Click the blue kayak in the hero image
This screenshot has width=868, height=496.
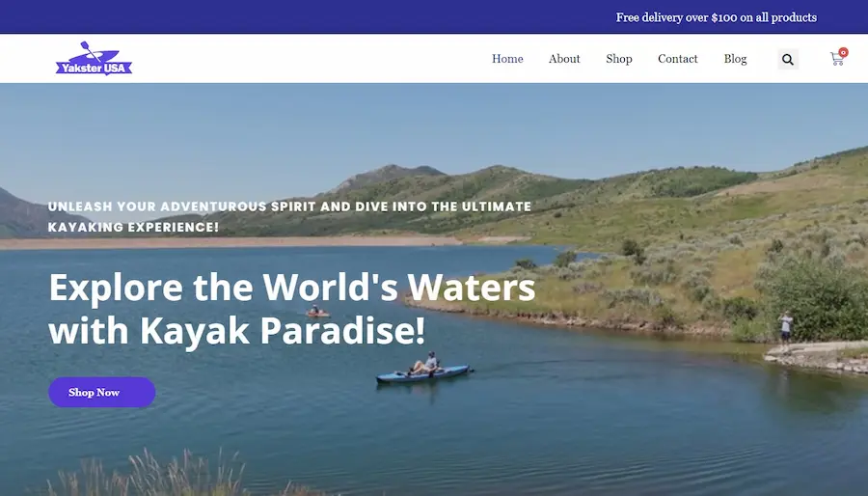tap(423, 373)
